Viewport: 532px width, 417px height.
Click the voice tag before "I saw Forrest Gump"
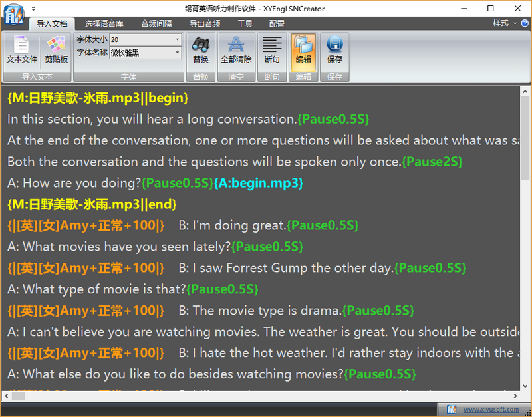pos(86,268)
